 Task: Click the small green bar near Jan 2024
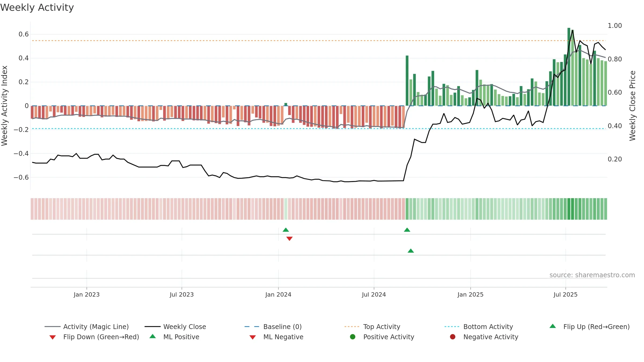coord(286,104)
